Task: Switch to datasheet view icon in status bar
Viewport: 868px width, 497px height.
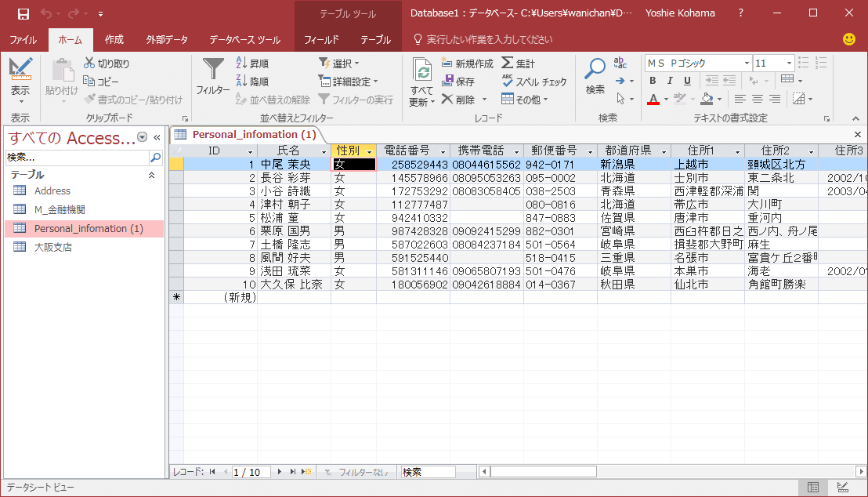Action: [813, 488]
